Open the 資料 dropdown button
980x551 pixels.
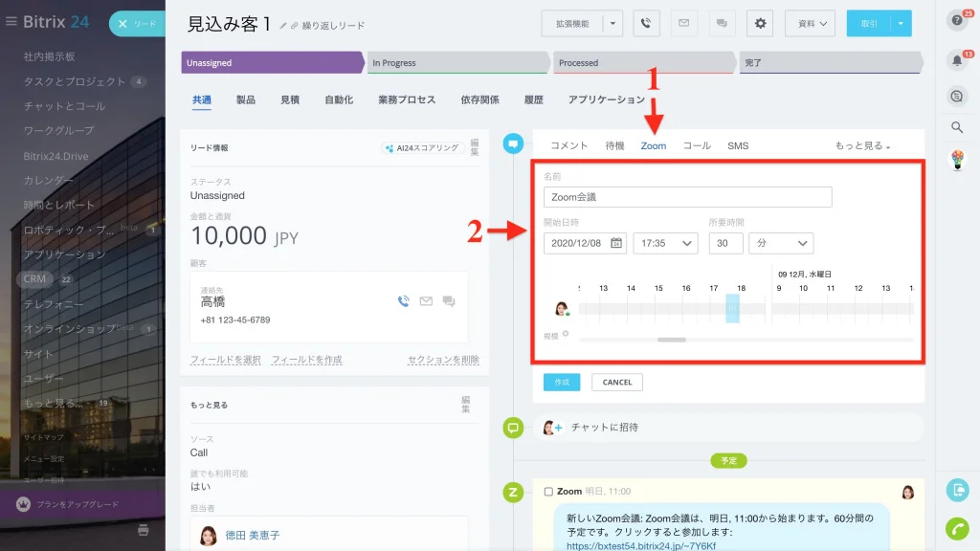coord(810,24)
